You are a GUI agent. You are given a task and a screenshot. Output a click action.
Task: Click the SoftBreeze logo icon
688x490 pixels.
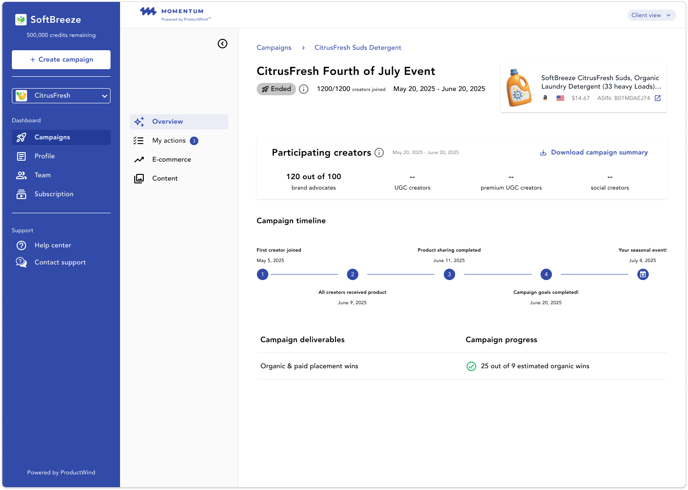[21, 19]
